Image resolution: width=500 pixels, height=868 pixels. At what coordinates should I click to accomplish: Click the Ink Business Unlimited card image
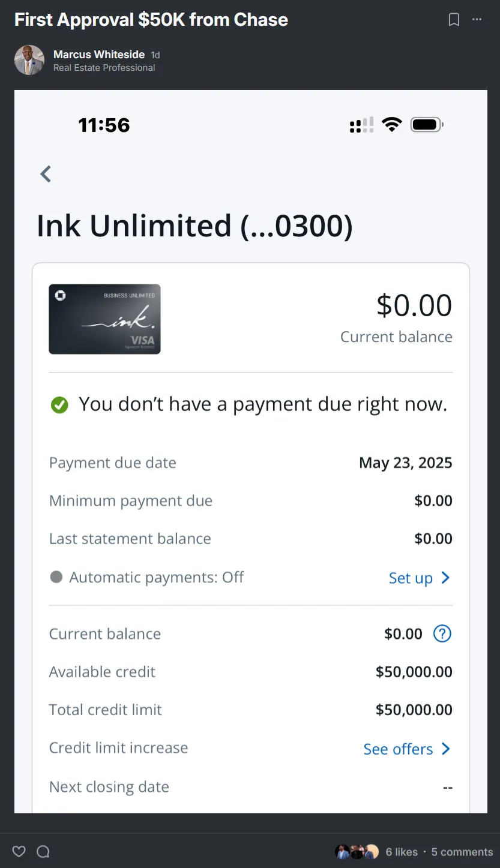[104, 319]
